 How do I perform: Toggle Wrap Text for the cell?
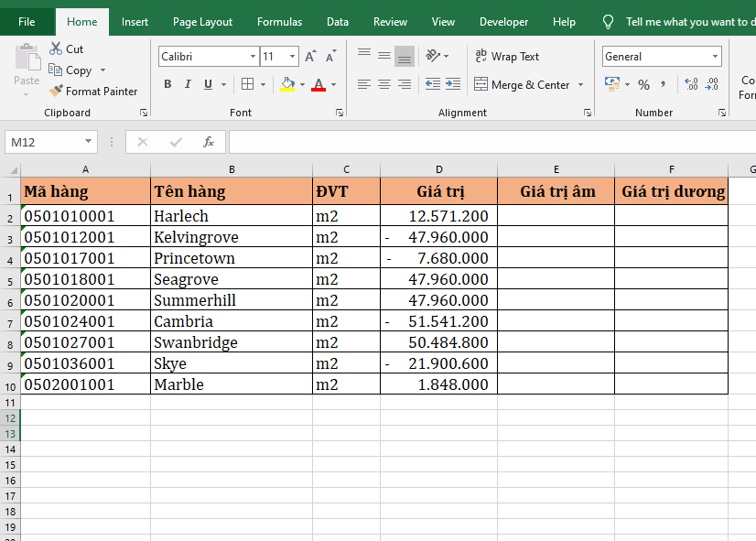(507, 57)
